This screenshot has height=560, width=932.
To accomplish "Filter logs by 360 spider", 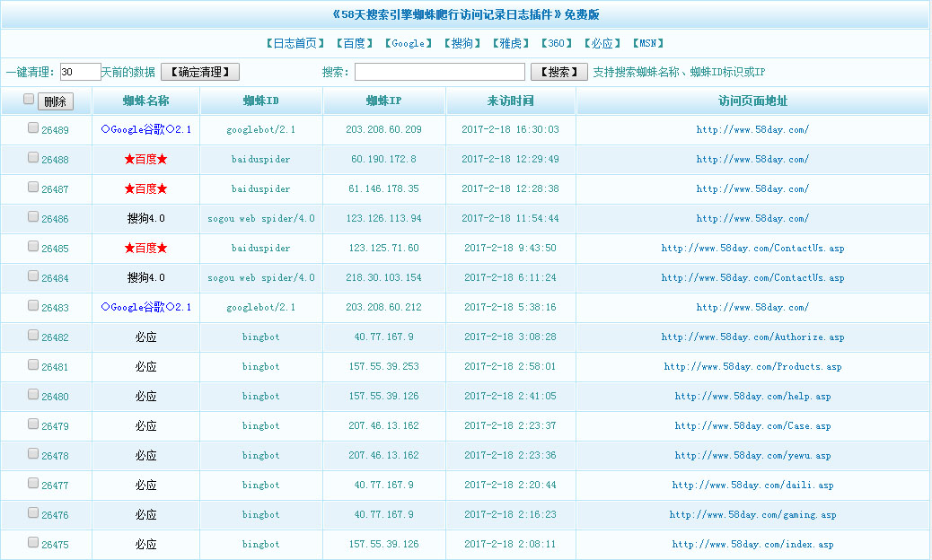I will click(557, 43).
